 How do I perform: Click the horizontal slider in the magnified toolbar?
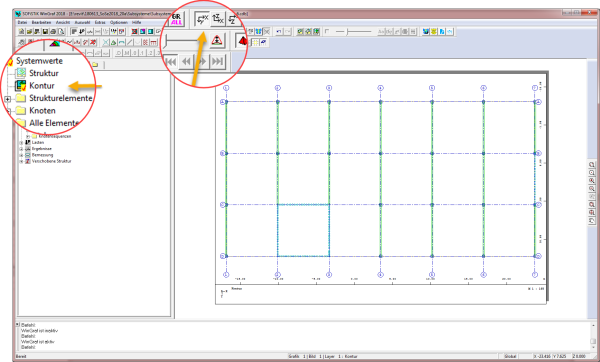(x=181, y=41)
